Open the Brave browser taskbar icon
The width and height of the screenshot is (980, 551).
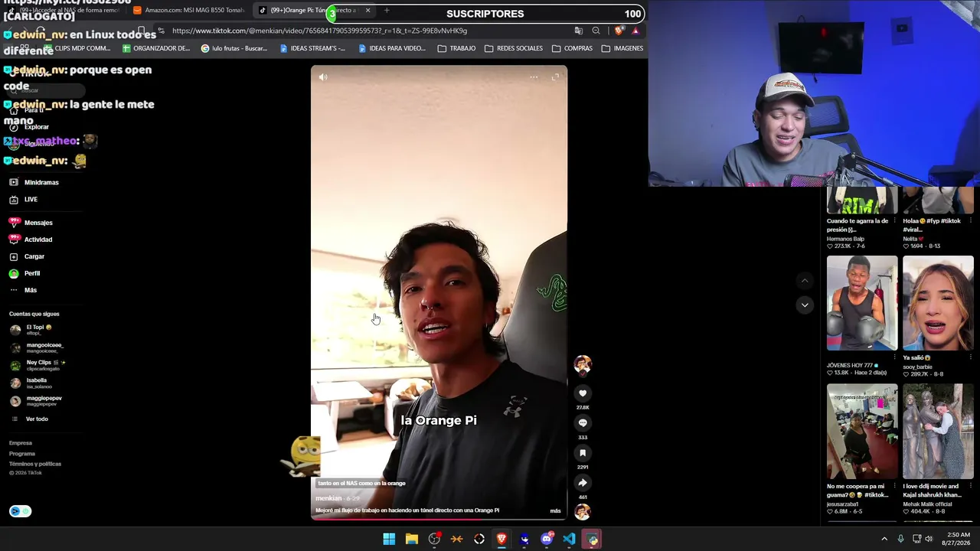(x=501, y=539)
